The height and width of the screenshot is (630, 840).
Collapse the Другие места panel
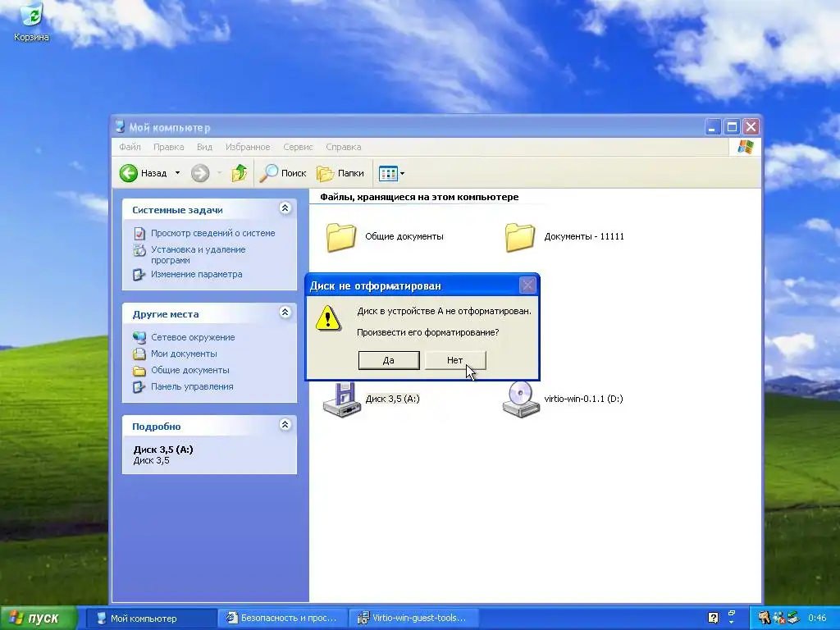tap(285, 313)
